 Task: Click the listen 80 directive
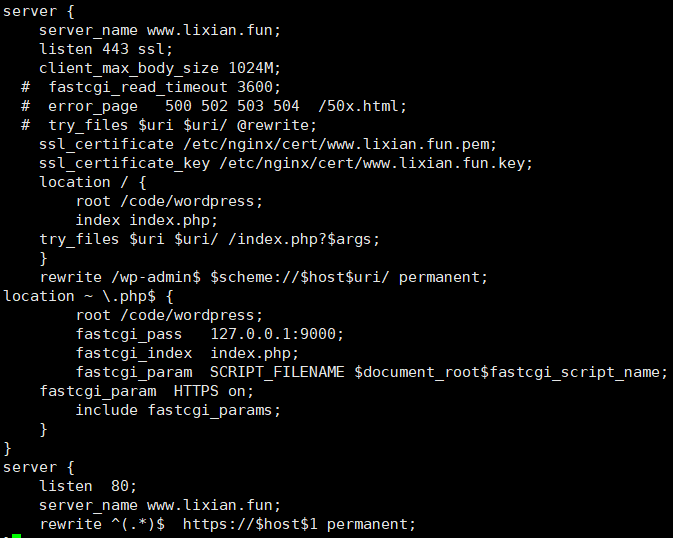[88, 486]
